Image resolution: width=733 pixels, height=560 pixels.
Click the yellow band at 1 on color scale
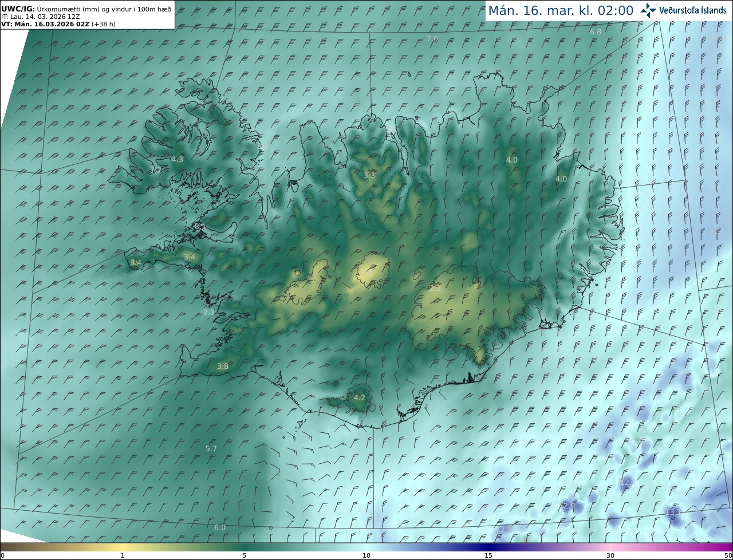123,547
